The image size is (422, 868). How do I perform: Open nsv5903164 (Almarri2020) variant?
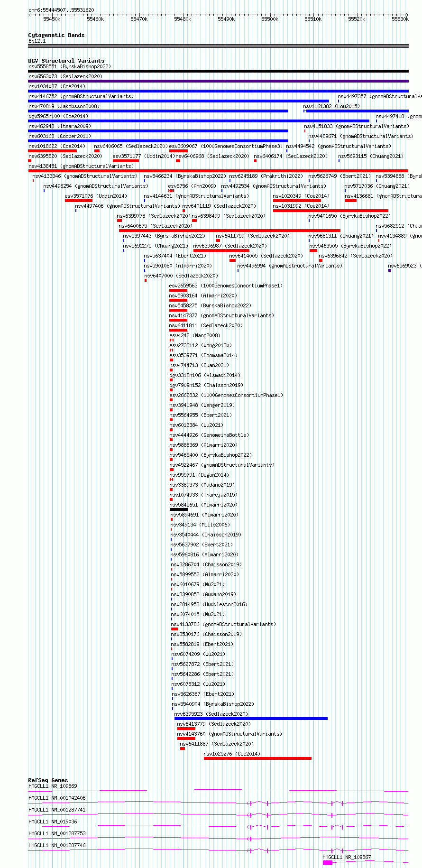(203, 295)
